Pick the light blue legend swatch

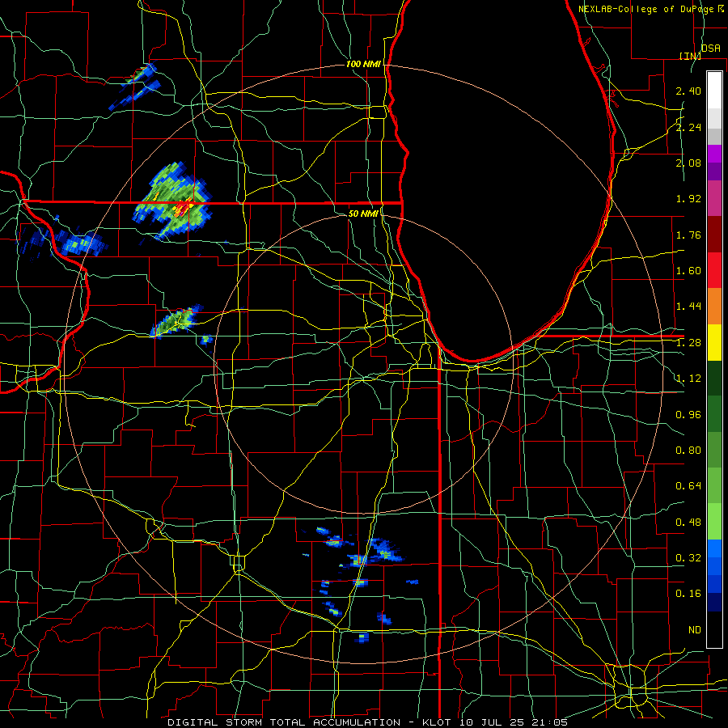[714, 548]
